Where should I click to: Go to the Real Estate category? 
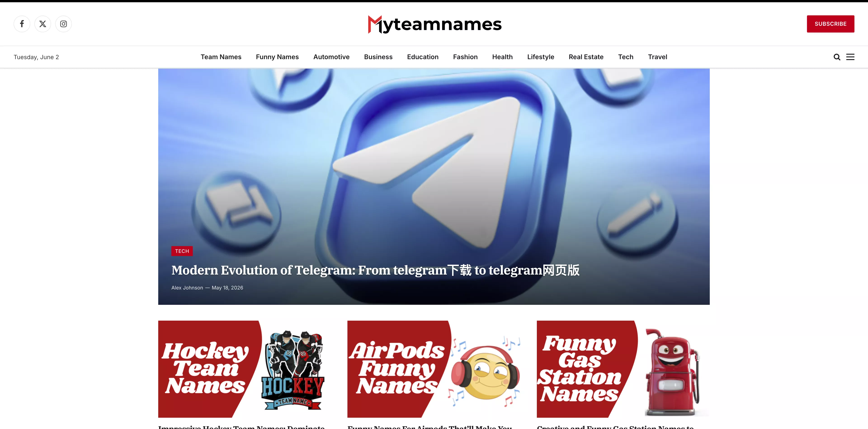[586, 57]
